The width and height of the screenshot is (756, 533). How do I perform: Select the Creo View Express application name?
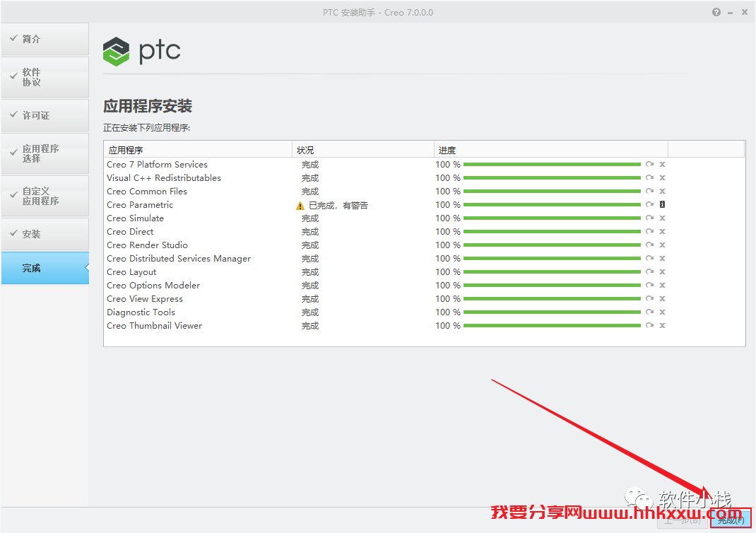(x=145, y=299)
